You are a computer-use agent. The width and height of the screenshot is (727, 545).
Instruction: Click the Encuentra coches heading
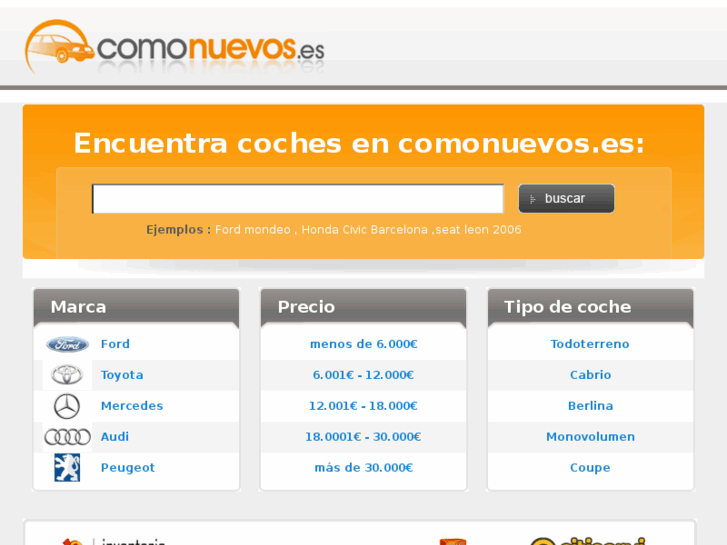pos(359,143)
